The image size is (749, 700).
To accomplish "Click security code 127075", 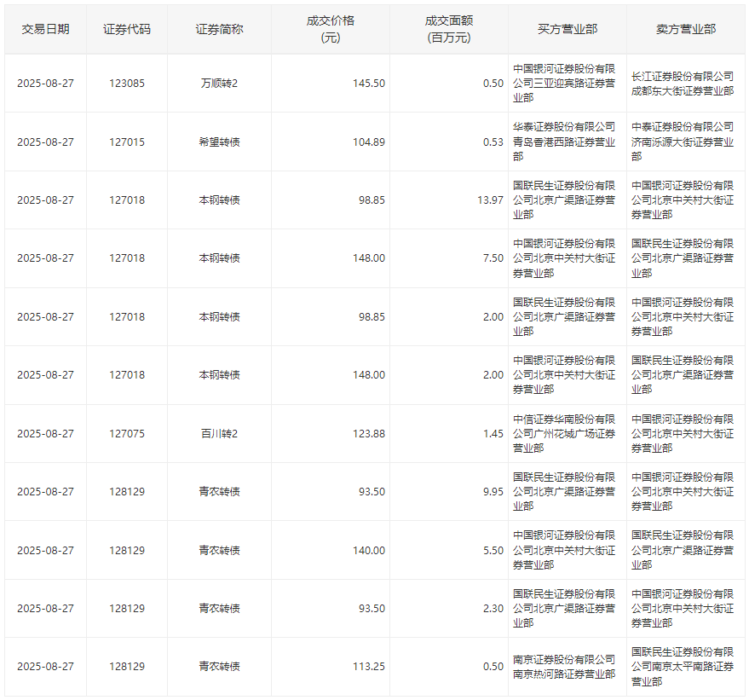I will [x=127, y=433].
